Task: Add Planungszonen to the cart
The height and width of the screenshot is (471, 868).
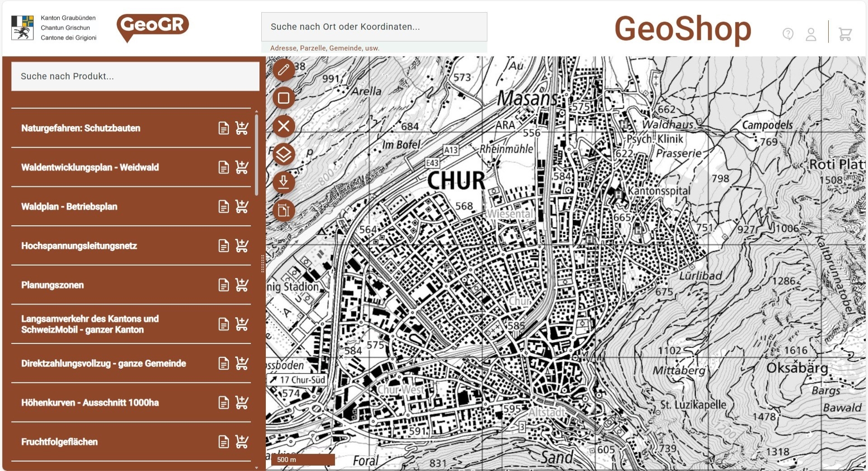Action: pos(242,285)
